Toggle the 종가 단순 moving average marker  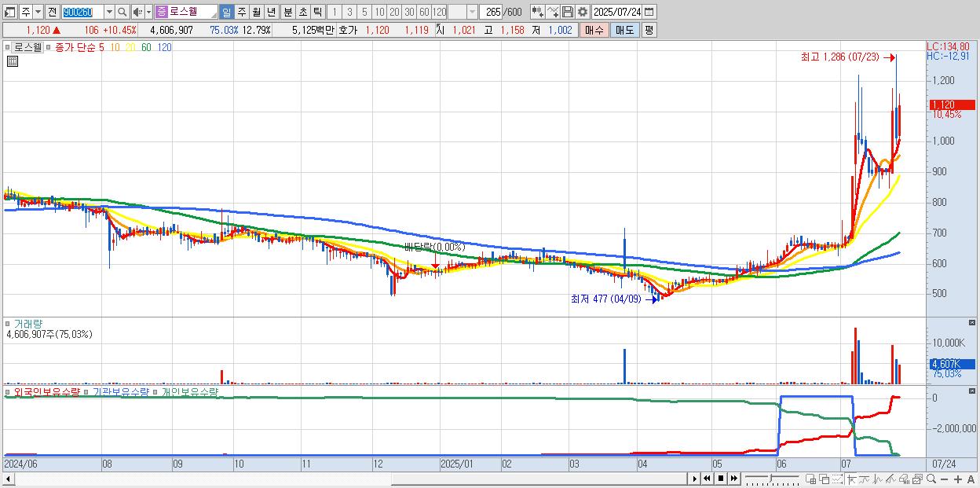click(x=49, y=47)
